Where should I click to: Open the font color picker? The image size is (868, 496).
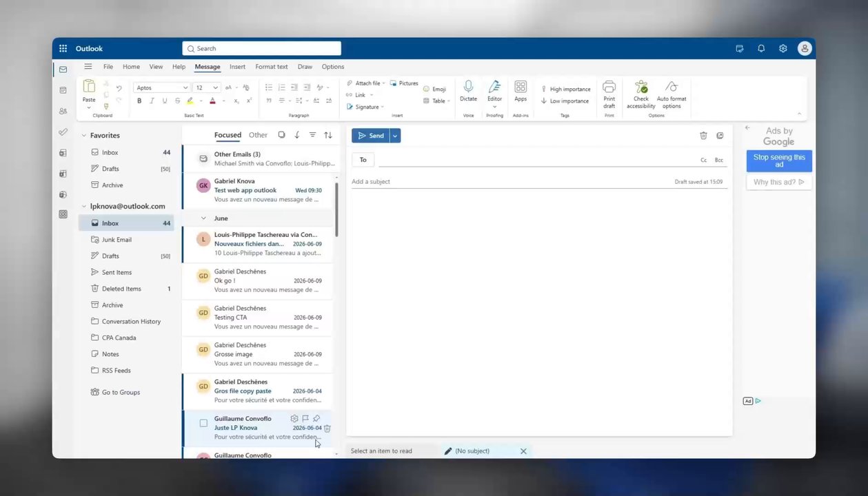click(x=212, y=101)
